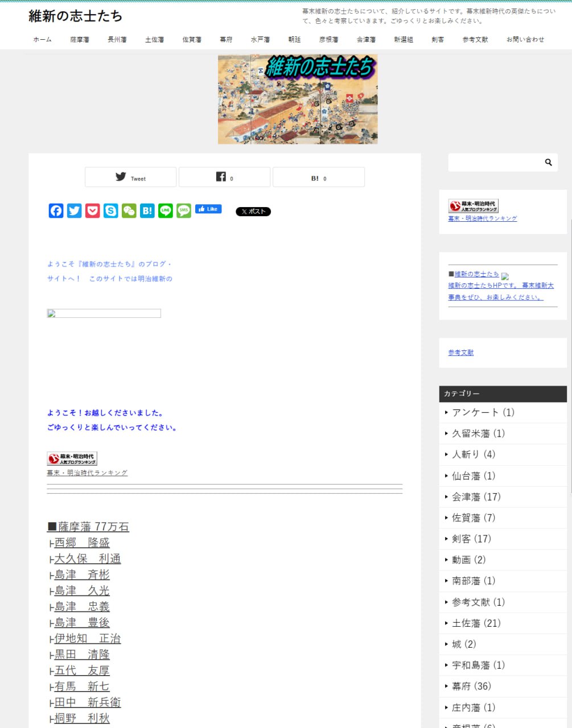Screen dimensions: 572x728
Task: Open the 西郷 隆盛 link
Action: coord(82,543)
